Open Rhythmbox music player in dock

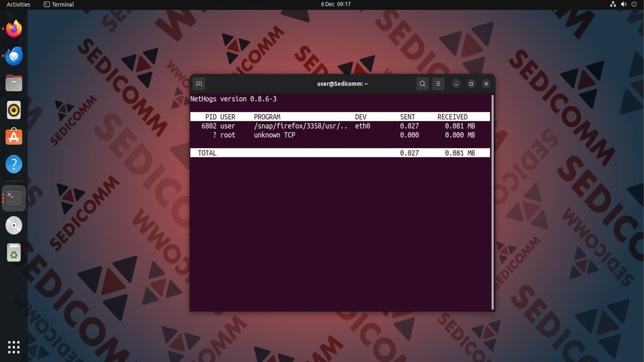click(x=14, y=110)
